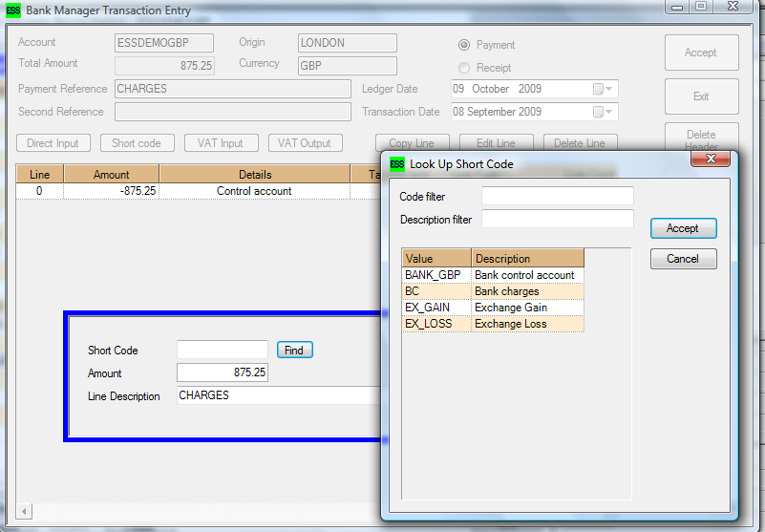The width and height of the screenshot is (765, 532).
Task: Click the ESS icon in Bank Manager title bar
Action: coord(13,11)
